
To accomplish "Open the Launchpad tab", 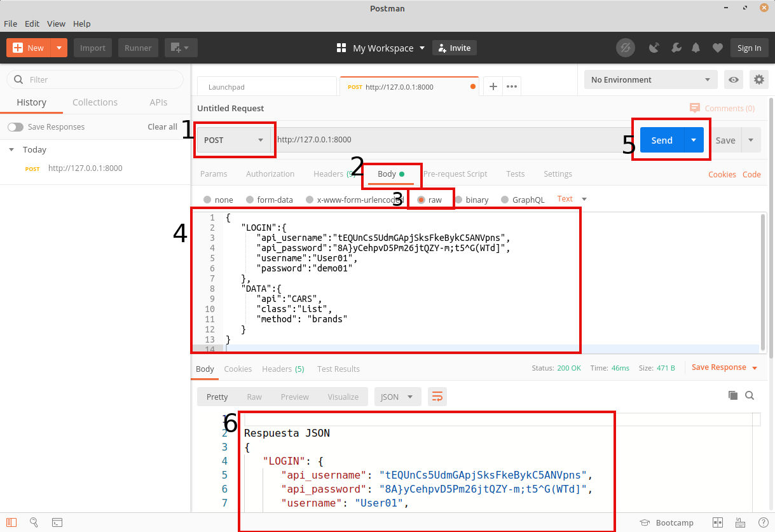I will (266, 86).
